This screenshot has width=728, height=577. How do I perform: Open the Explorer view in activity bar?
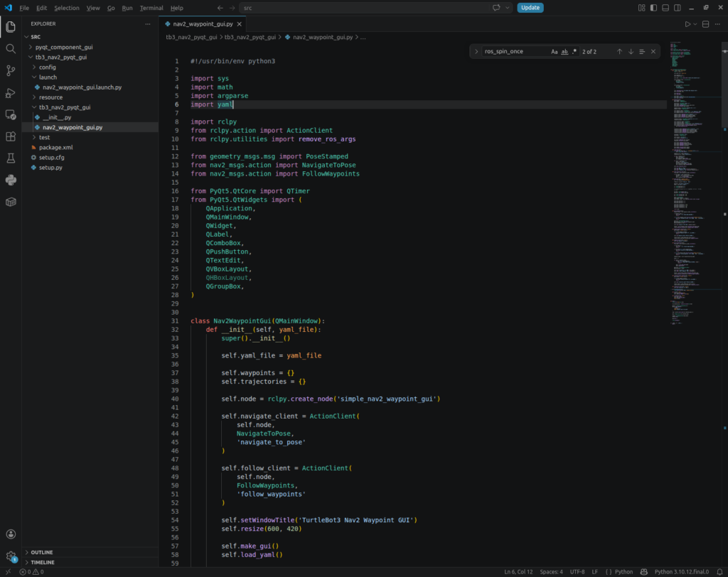coord(11,27)
